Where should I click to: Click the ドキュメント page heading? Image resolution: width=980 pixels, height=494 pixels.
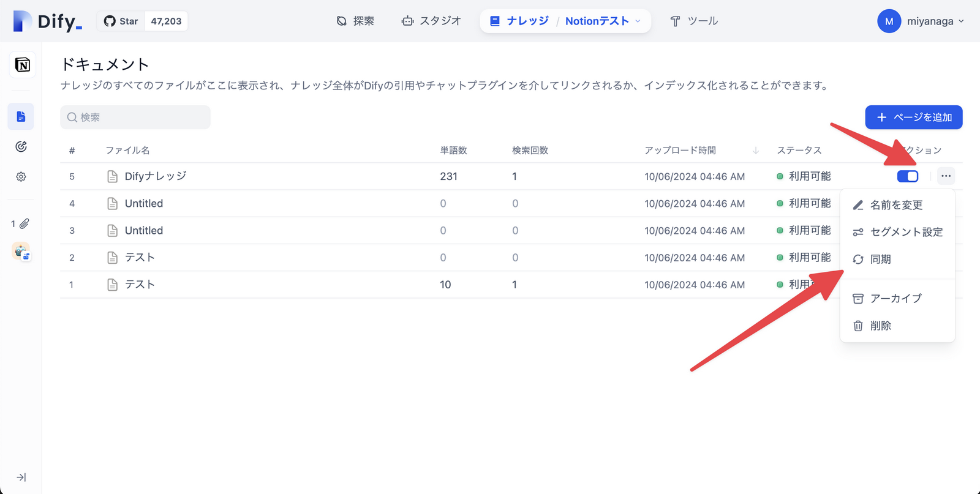pos(105,64)
